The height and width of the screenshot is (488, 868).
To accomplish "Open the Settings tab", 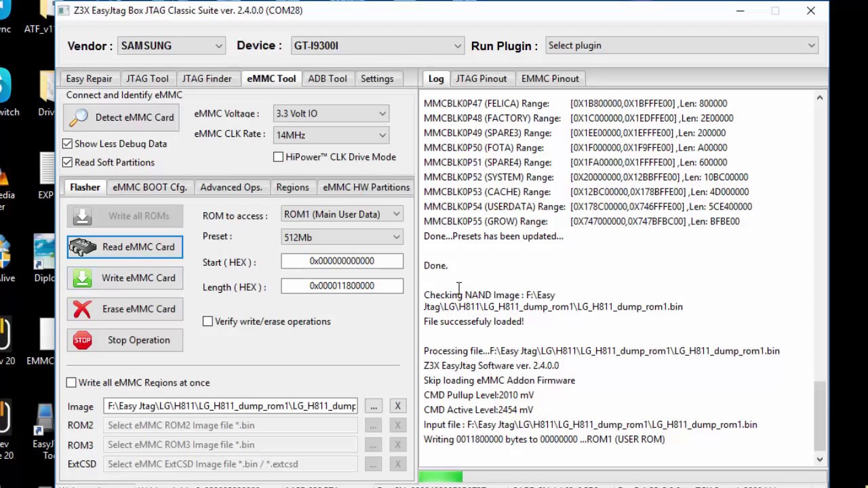I will coord(377,79).
